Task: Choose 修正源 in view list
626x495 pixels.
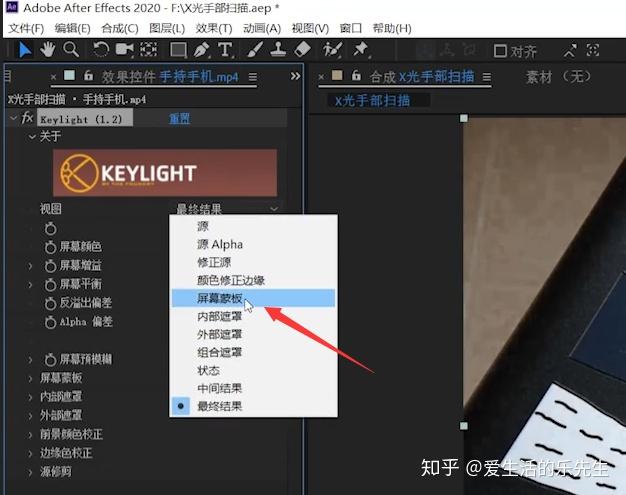Action: click(254, 262)
